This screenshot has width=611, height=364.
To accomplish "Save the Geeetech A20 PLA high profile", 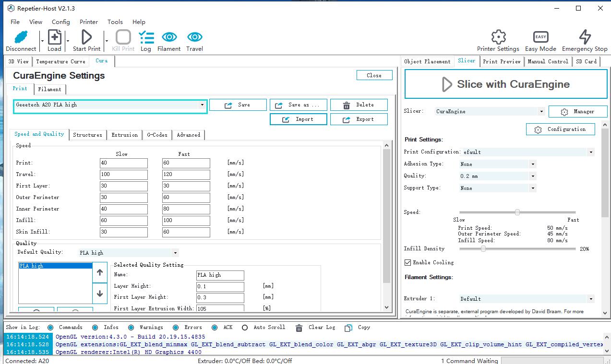I will 238,105.
